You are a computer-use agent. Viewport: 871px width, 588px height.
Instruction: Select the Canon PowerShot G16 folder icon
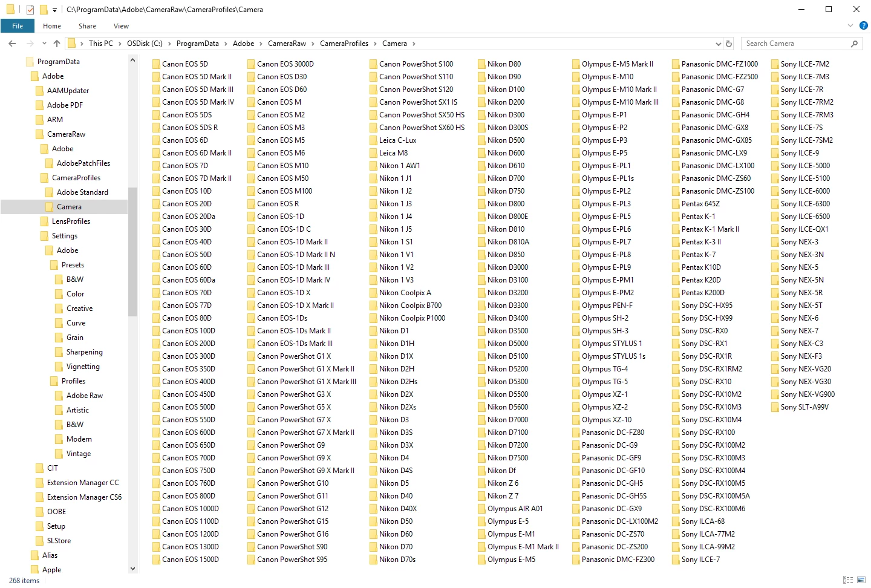click(251, 534)
